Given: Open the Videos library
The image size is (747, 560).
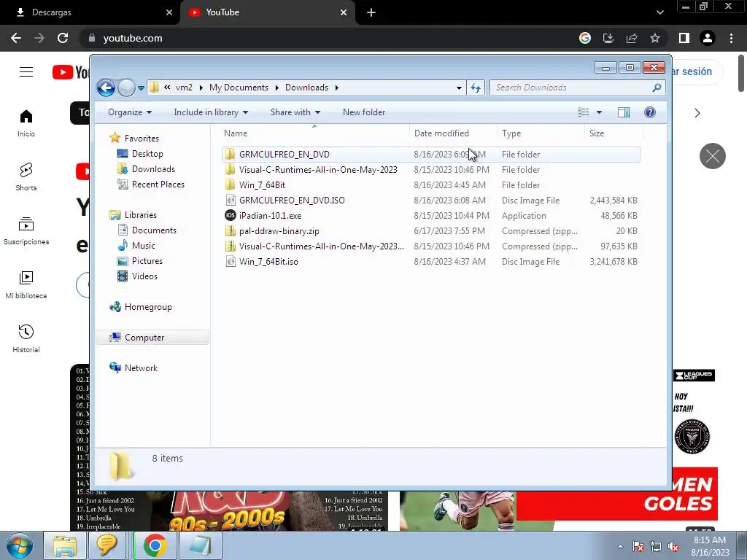Looking at the screenshot, I should (144, 276).
